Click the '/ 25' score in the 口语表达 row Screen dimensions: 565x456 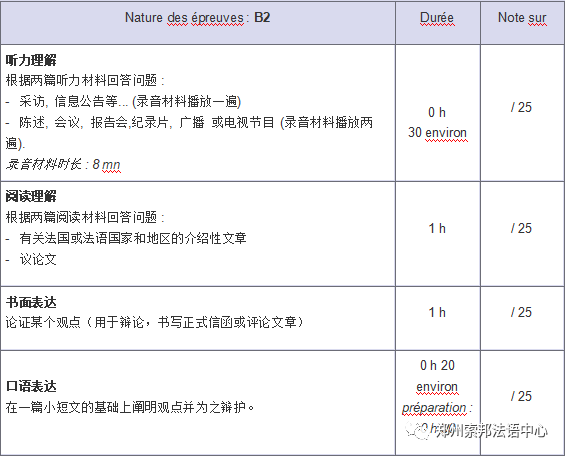click(521, 396)
